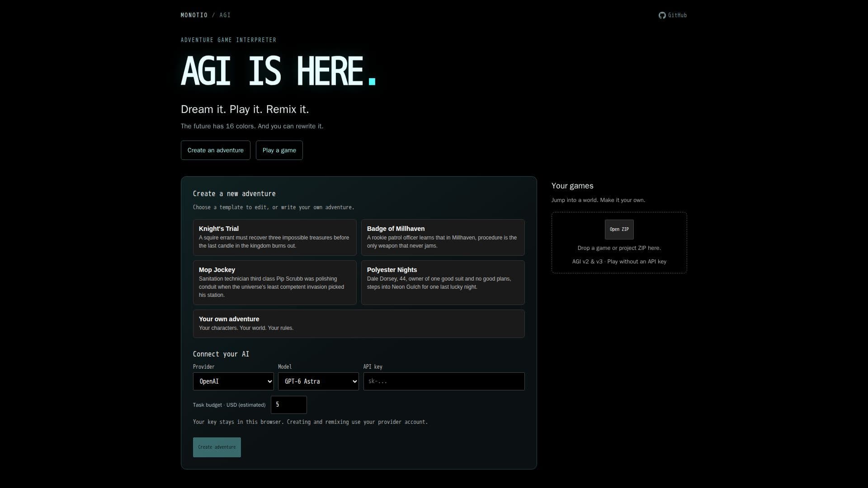Viewport: 868px width, 488px height.
Task: Click the Open ZIP button
Action: [x=619, y=230]
